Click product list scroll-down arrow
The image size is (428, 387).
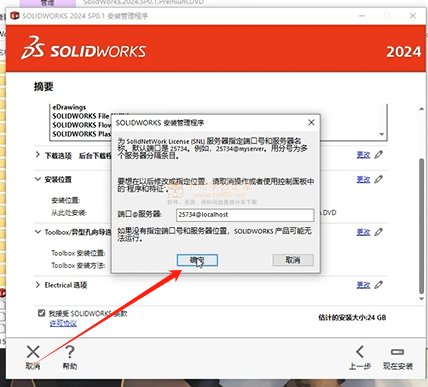(382, 134)
